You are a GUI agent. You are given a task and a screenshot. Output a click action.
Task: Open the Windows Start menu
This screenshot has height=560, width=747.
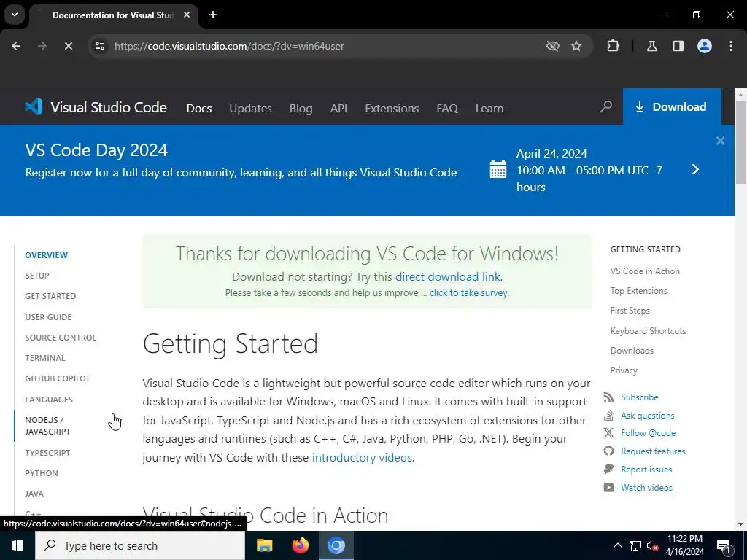18,545
